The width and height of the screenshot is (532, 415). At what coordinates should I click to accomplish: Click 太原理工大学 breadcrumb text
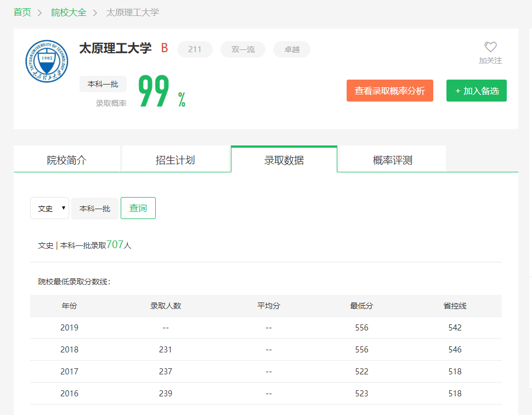tap(132, 13)
